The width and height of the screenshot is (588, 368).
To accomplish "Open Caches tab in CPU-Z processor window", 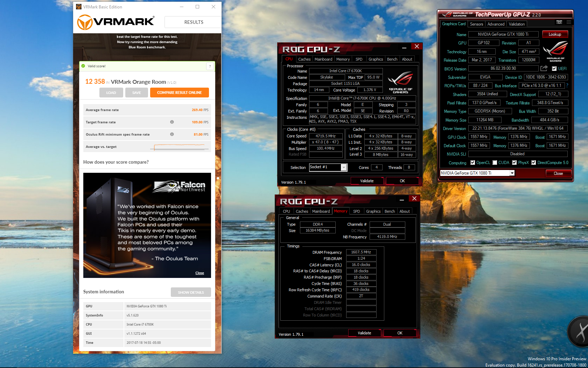I will [x=304, y=59].
